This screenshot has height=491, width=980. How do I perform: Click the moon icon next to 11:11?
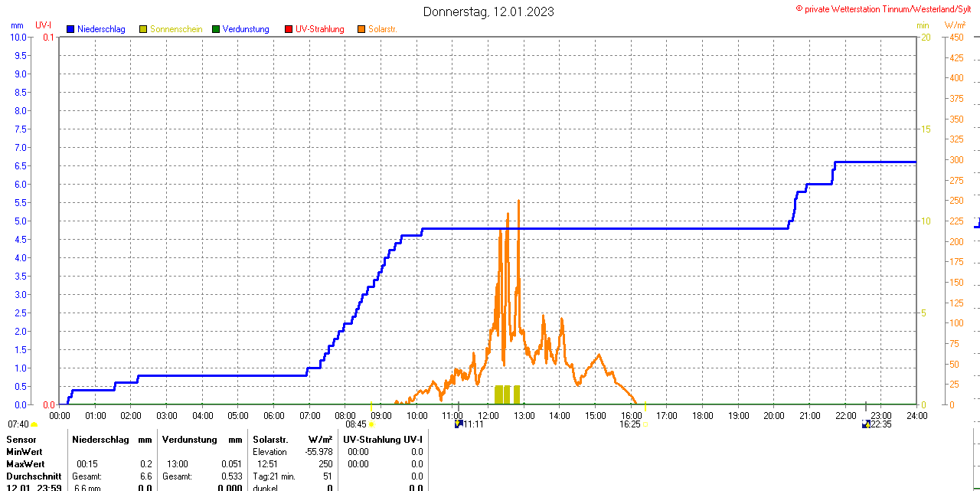click(x=458, y=424)
